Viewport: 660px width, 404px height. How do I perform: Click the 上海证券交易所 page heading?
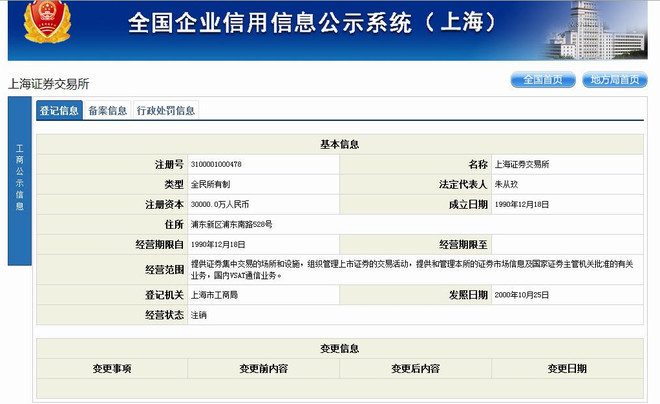click(49, 84)
